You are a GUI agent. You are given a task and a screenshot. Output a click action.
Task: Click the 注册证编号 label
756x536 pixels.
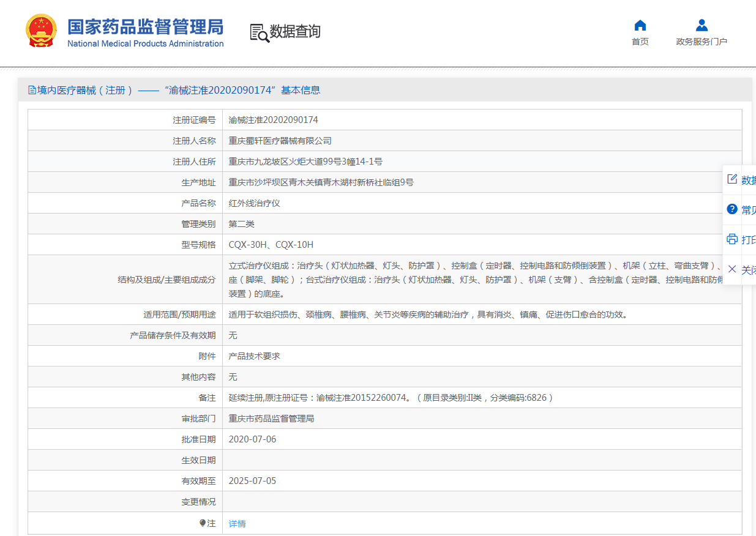point(194,120)
